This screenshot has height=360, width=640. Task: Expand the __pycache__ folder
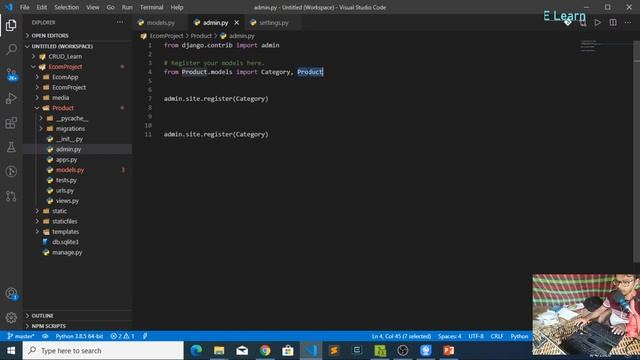pos(71,118)
